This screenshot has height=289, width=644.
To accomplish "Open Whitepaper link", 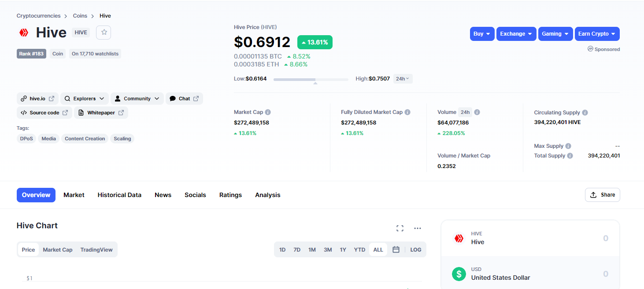I will (101, 113).
